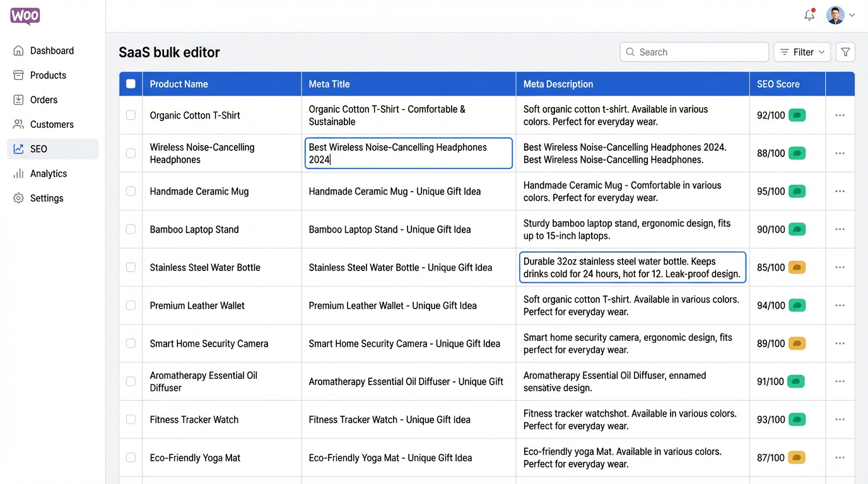Click the Settings gear icon in sidebar
868x484 pixels.
(x=19, y=198)
